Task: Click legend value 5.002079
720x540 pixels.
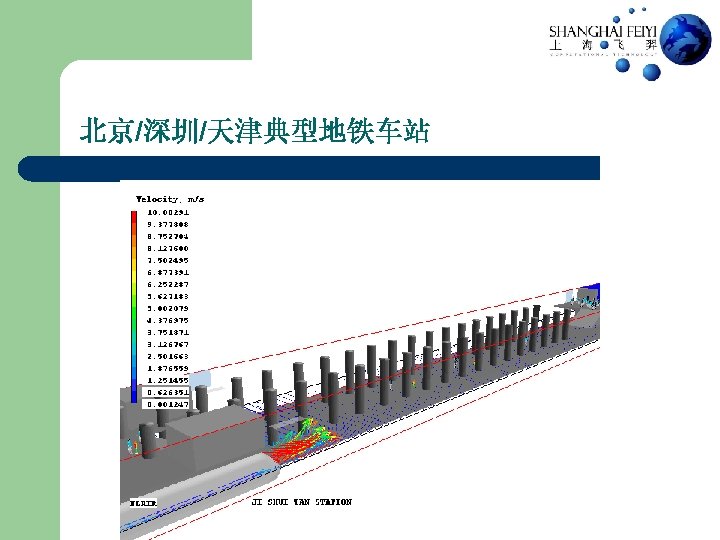Action: [x=168, y=308]
